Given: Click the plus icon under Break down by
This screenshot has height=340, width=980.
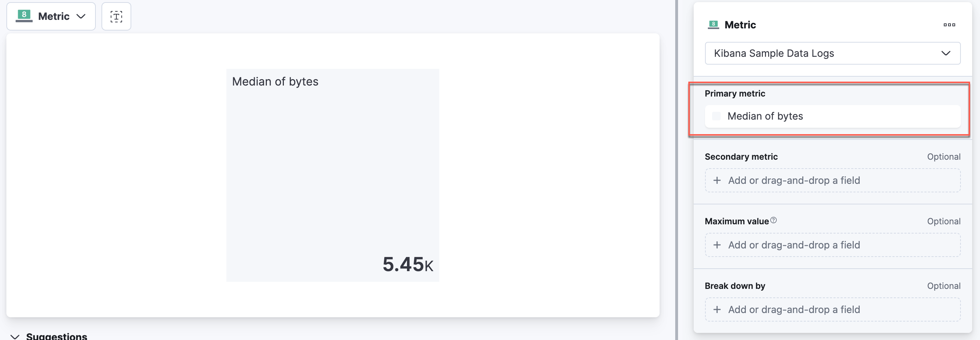Looking at the screenshot, I should [717, 309].
